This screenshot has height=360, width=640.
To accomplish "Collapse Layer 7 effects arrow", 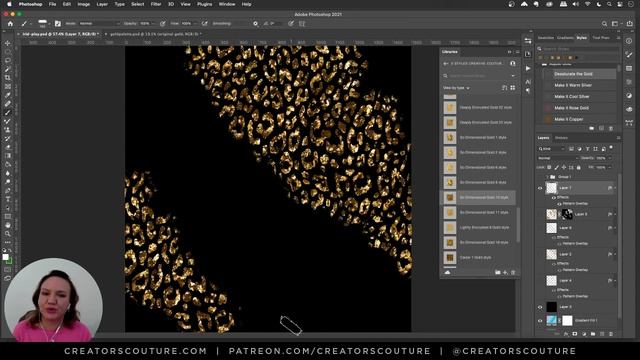I will point(615,188).
